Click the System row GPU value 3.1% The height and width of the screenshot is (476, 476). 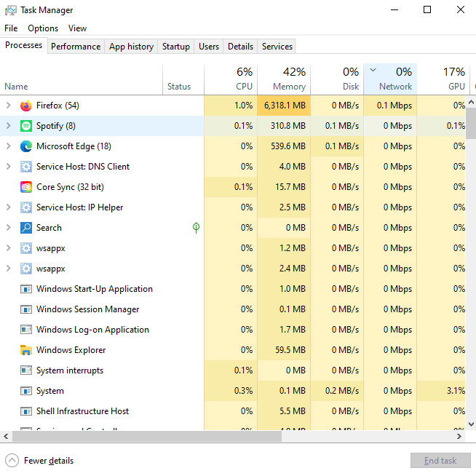456,390
